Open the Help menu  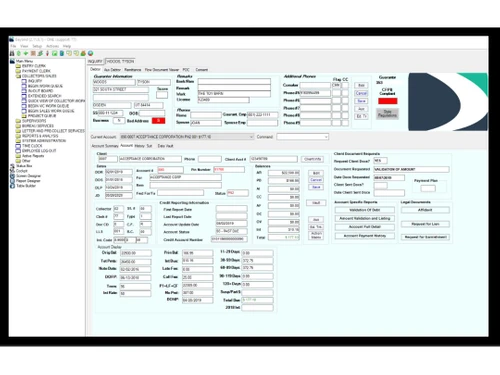[67, 46]
